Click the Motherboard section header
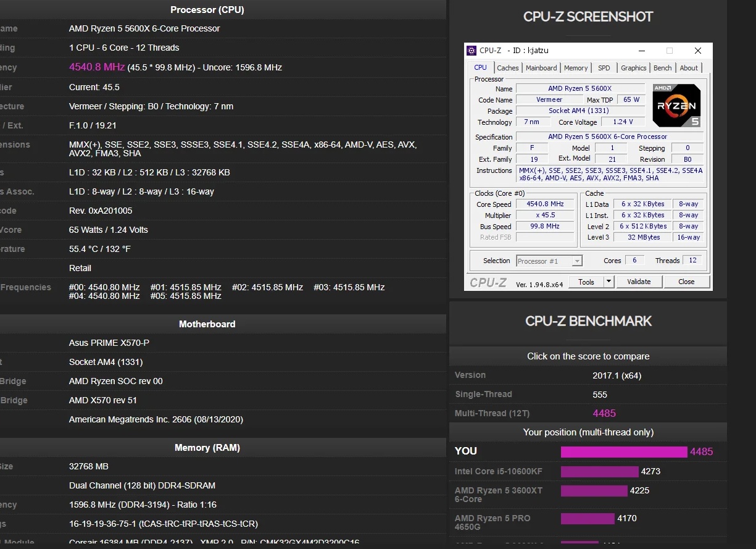756x549 pixels. [x=207, y=324]
